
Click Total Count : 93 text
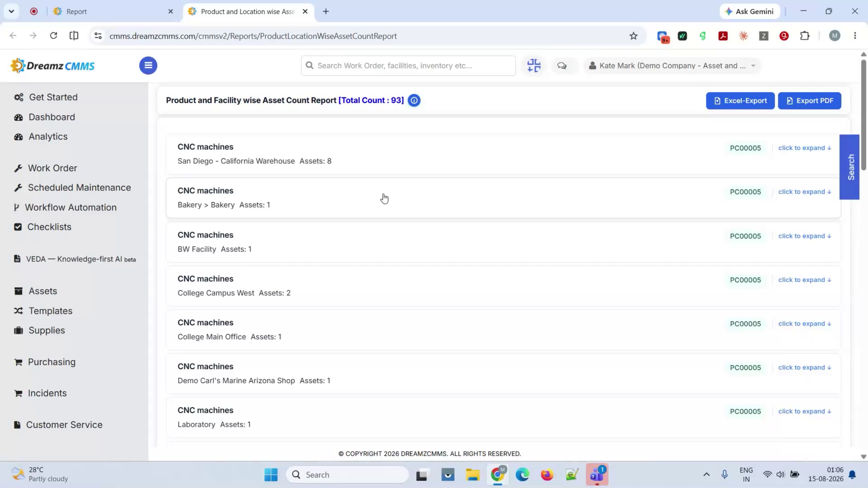[371, 100]
